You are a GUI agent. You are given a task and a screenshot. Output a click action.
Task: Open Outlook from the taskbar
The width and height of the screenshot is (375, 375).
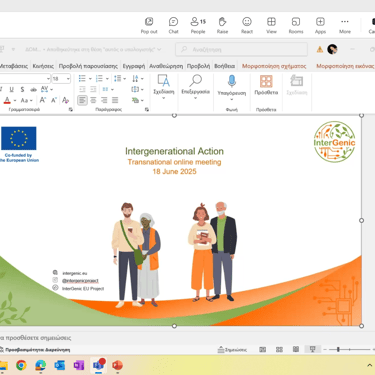(x=60, y=365)
